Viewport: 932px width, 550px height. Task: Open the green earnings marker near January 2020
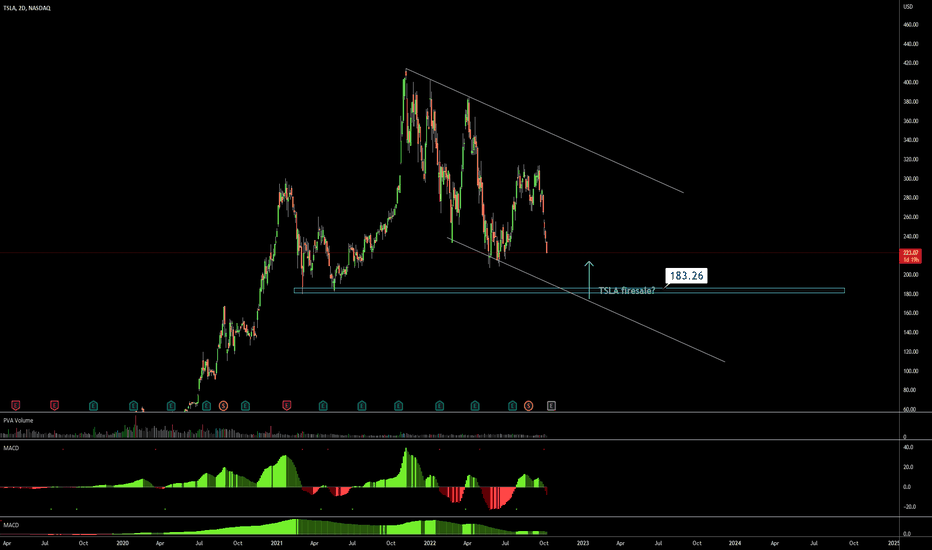(x=134, y=406)
